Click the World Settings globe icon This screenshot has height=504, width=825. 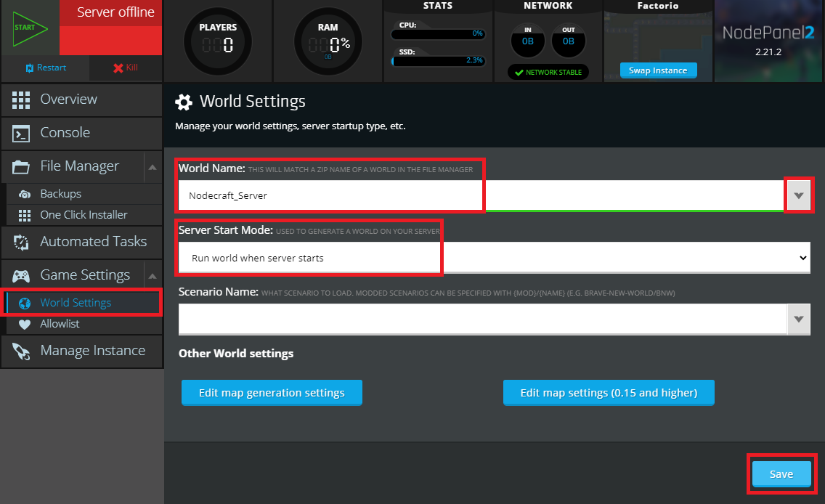(x=24, y=303)
